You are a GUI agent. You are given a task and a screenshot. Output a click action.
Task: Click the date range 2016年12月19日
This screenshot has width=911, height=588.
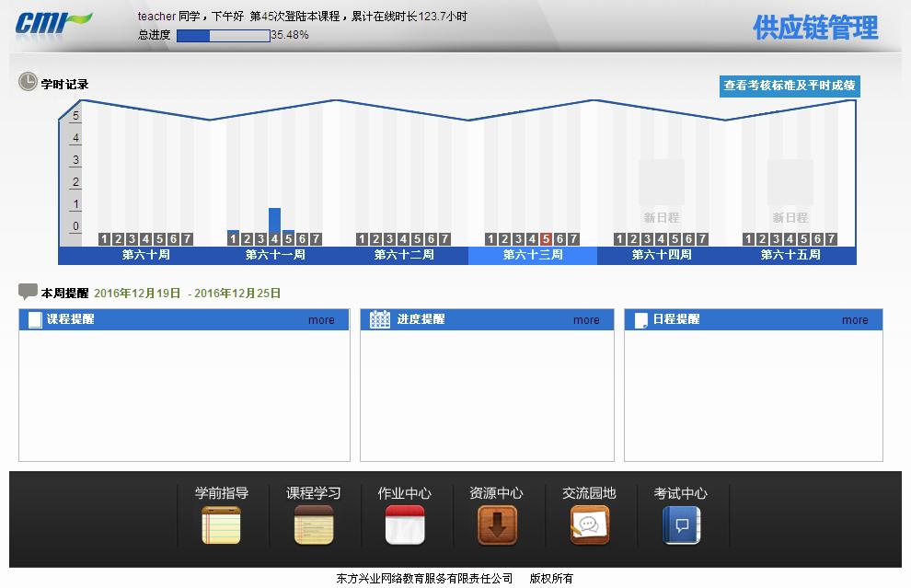(x=137, y=294)
